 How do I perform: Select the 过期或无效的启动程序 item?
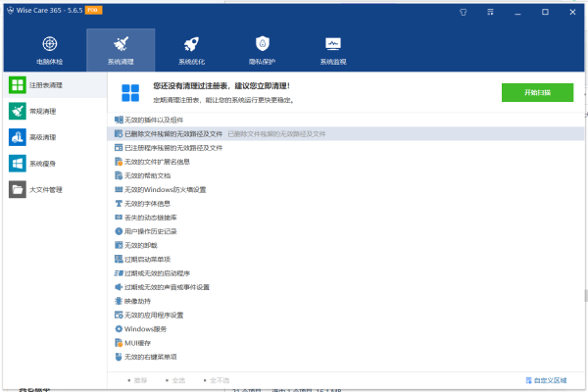tap(152, 273)
